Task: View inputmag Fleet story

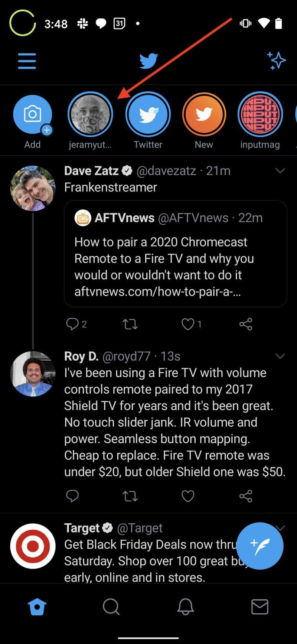Action: 260,115
